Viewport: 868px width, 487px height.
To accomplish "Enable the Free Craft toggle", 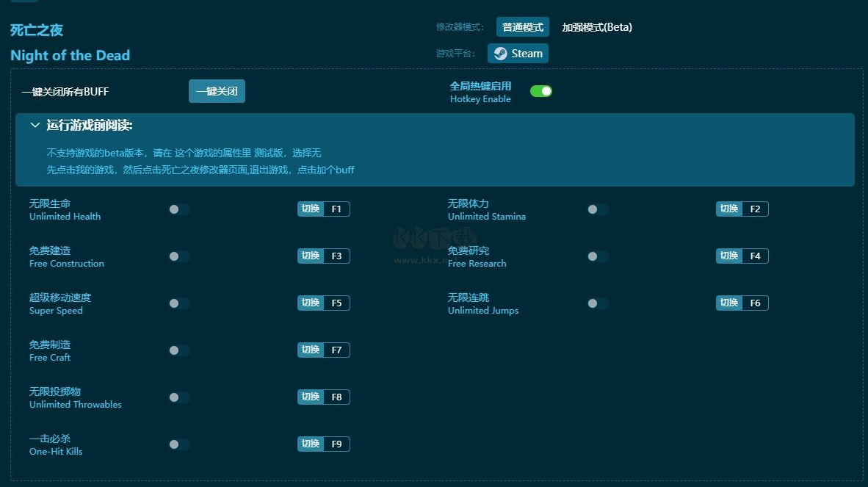I will tap(178, 350).
